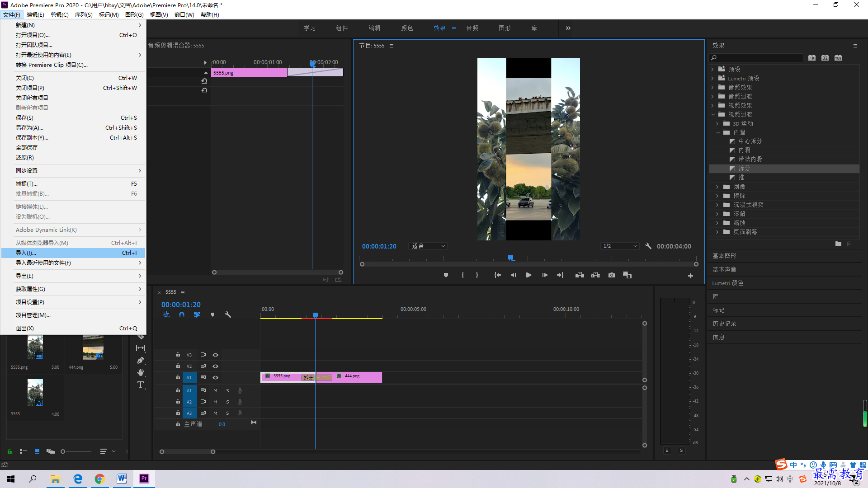
Task: Click the timeline playhead at 00:00:01:20
Action: point(315,315)
